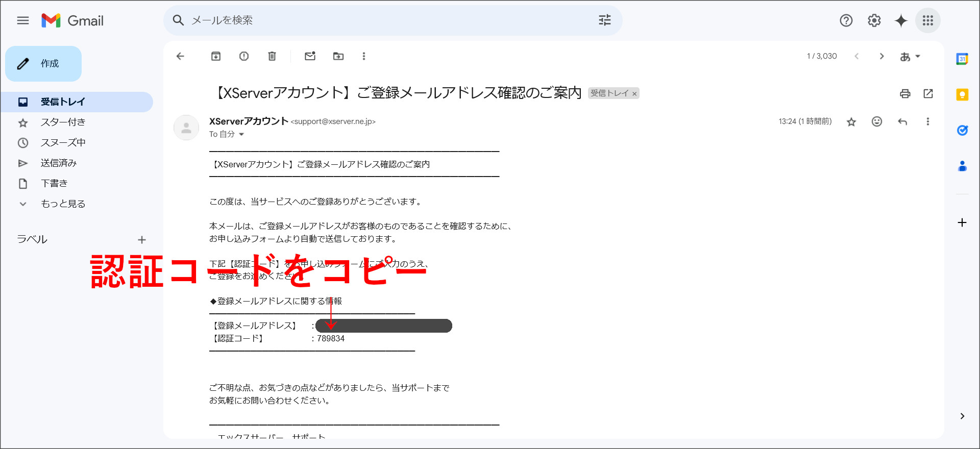980x449 pixels.
Task: Open the 受信トレイ folder
Action: 77,102
